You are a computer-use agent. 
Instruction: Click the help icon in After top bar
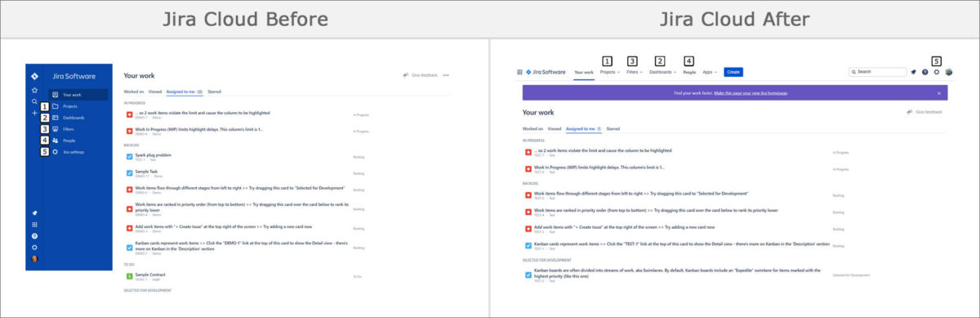pyautogui.click(x=924, y=72)
